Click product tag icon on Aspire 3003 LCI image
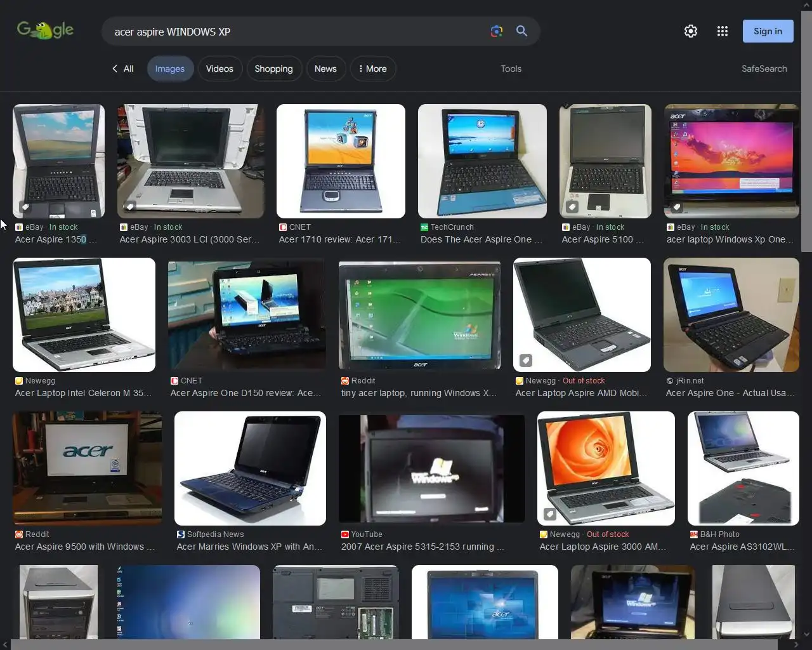Screen dimensions: 812x650 click(129, 207)
